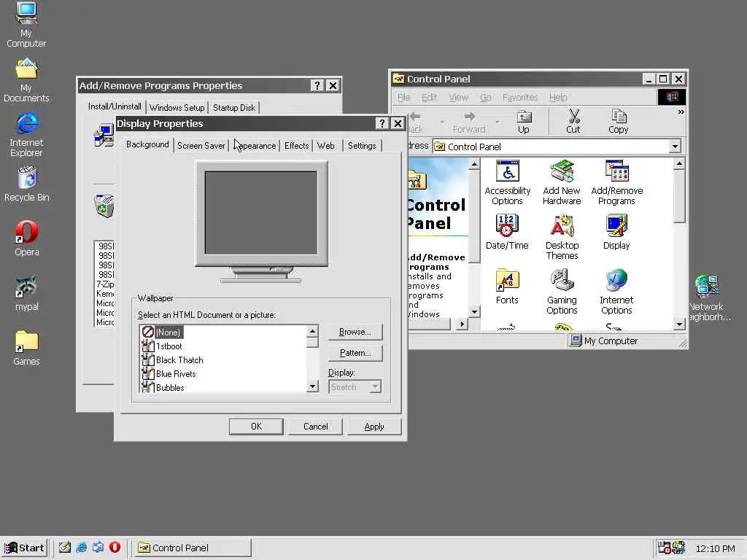Open Gaming Options icon

[562, 292]
